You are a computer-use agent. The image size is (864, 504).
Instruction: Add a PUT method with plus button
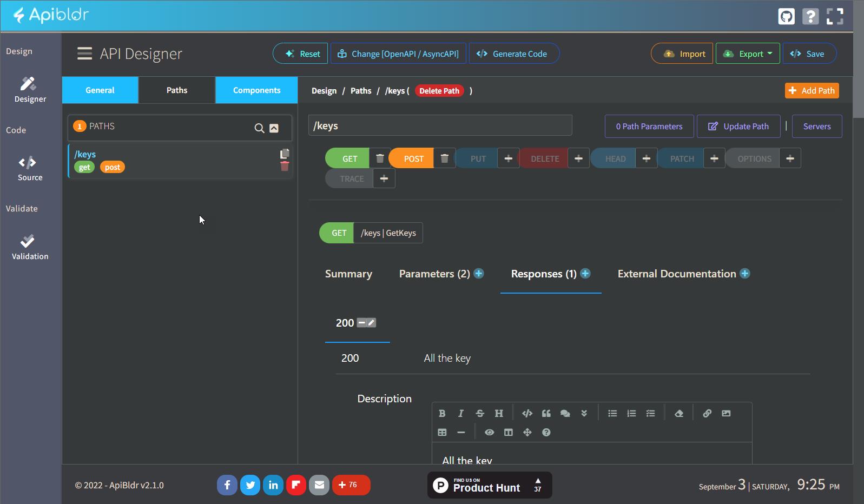[508, 158]
